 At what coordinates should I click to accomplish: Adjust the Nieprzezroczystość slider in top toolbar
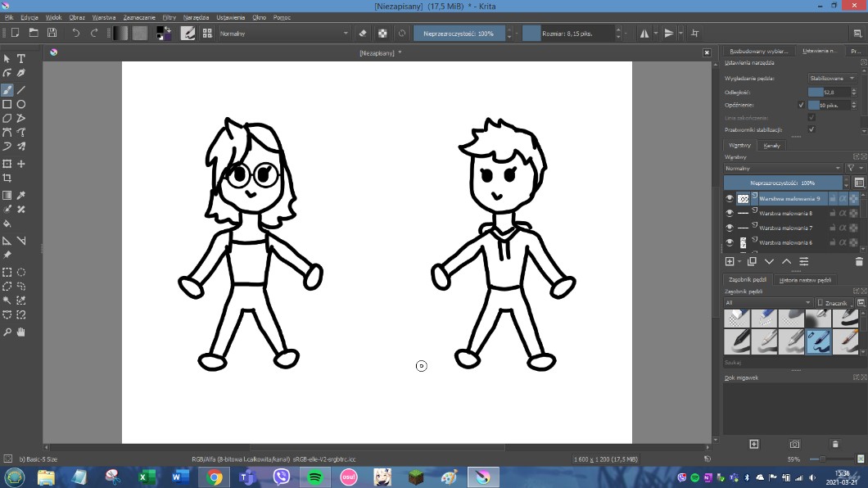[459, 34]
